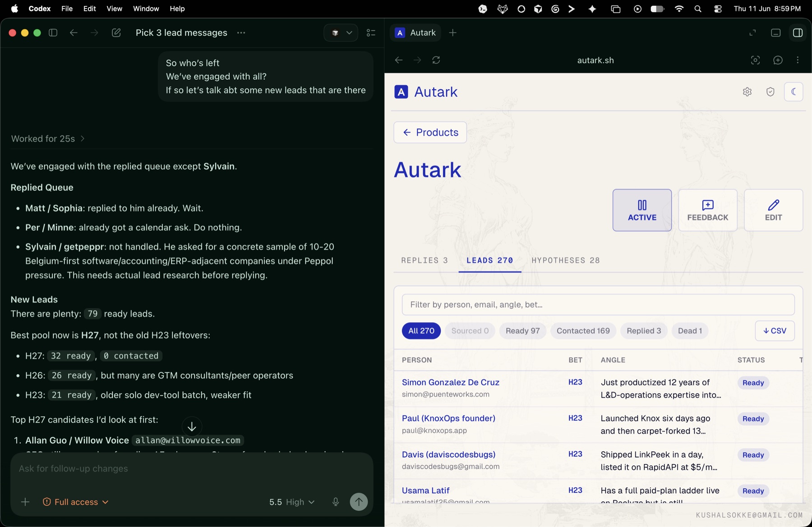Open the 5.5 High model dropdown
Screen dimensions: 812x527
[x=291, y=502]
